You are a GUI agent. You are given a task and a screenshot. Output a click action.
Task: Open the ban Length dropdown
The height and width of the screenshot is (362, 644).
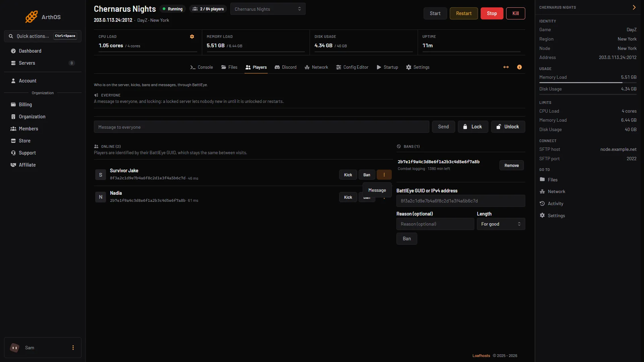501,224
